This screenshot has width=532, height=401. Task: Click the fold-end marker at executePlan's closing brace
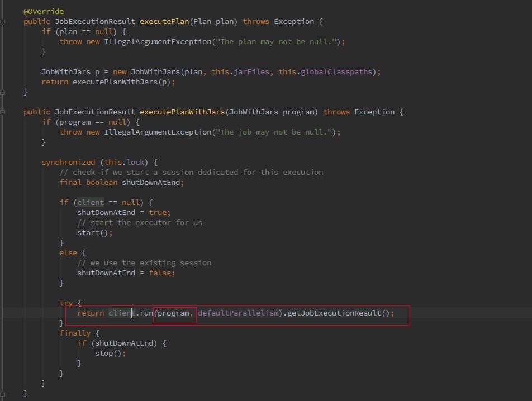pyautogui.click(x=3, y=92)
